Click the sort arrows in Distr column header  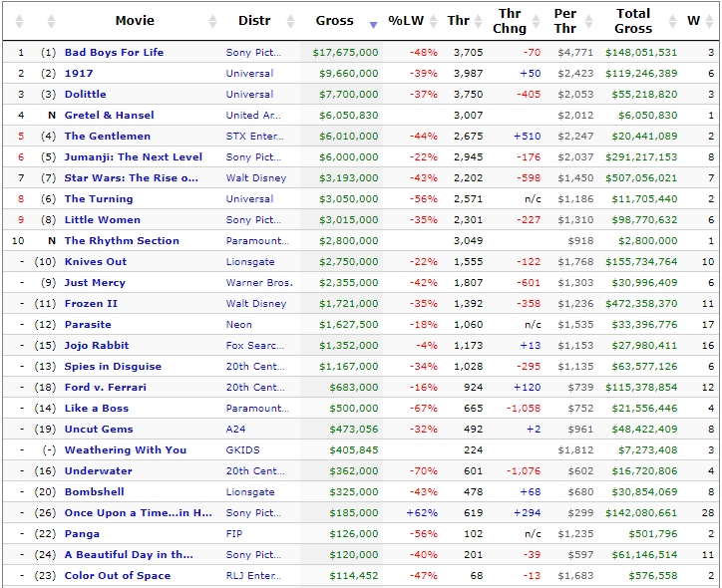point(290,22)
